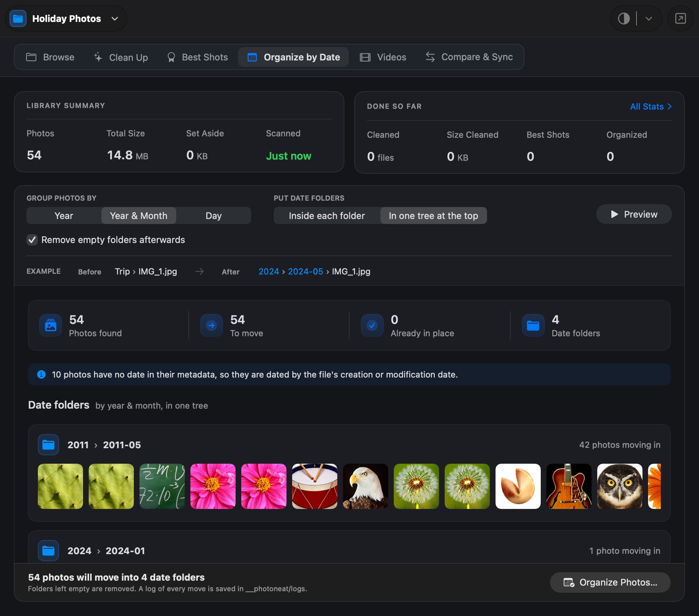Click the 2011-05 folder icon

[48, 445]
